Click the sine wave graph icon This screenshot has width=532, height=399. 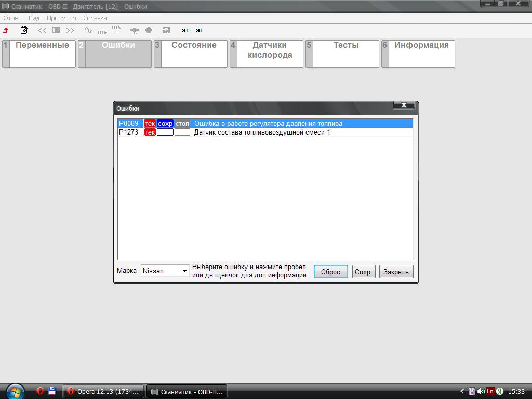pyautogui.click(x=88, y=30)
